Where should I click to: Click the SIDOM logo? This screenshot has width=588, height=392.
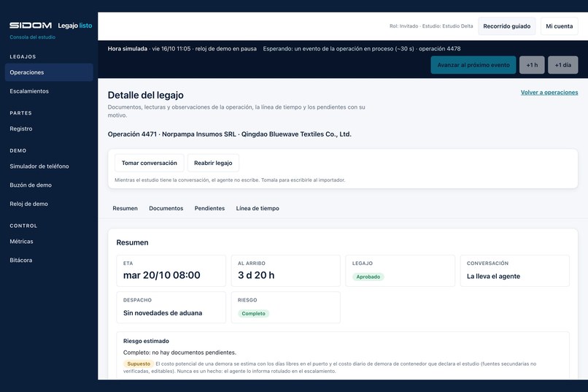[31, 26]
